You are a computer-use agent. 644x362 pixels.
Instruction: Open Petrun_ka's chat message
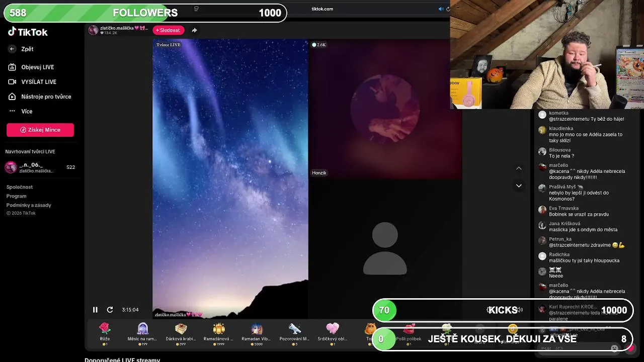click(x=586, y=242)
